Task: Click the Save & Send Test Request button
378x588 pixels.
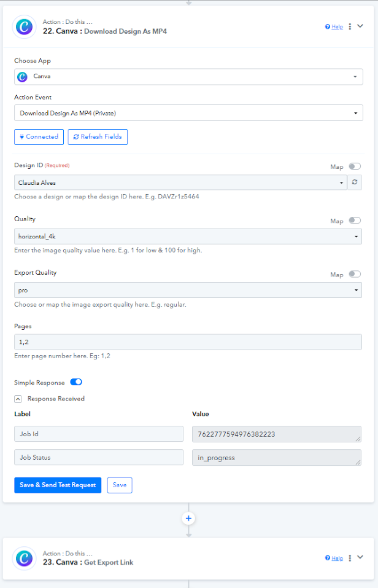Action: (58, 485)
